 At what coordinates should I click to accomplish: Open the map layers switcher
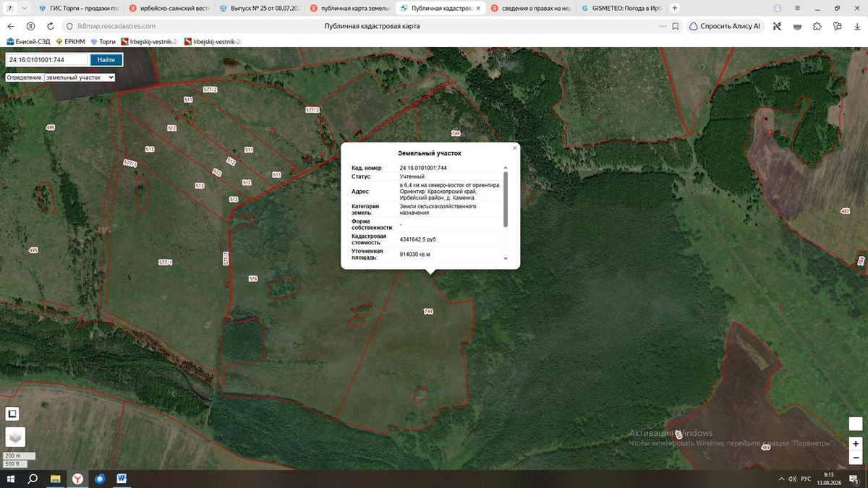[x=15, y=437]
